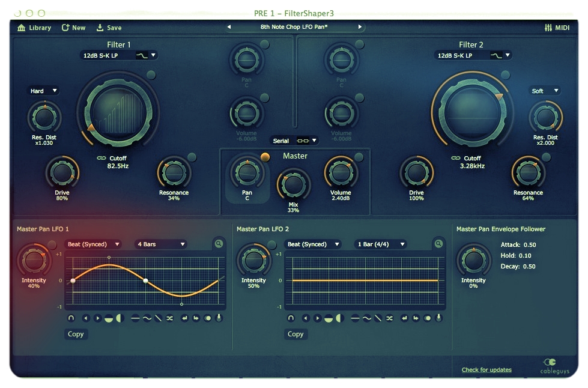588x388 pixels.
Task: Go to next preset with right arrow
Action: click(360, 27)
